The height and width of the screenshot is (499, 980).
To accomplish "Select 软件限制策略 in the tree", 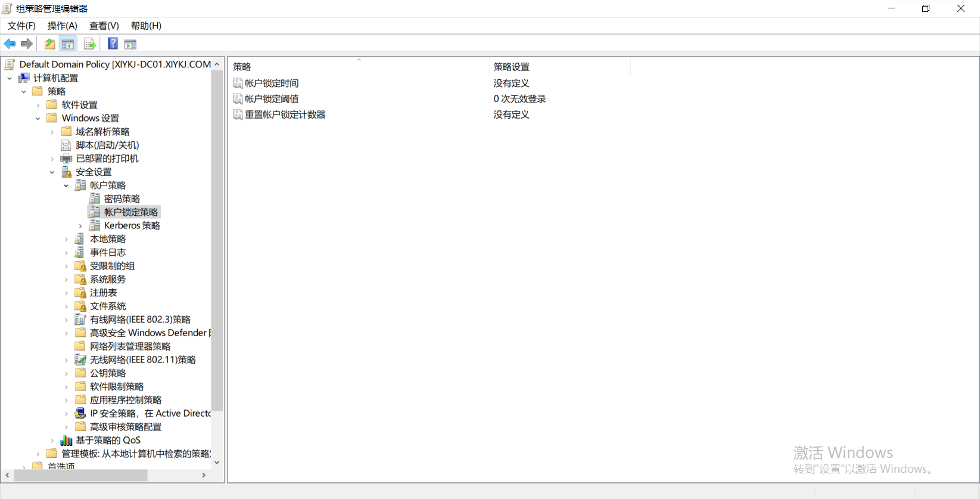I will [x=117, y=386].
